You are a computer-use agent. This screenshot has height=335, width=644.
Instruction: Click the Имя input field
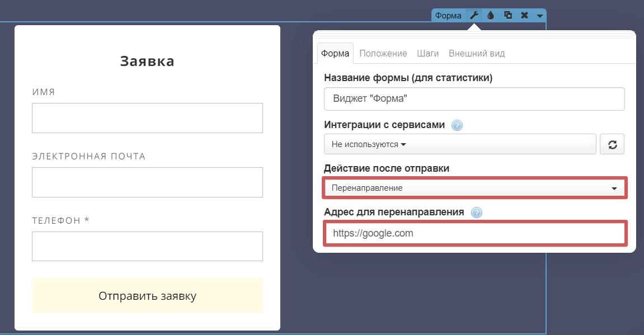pos(147,118)
